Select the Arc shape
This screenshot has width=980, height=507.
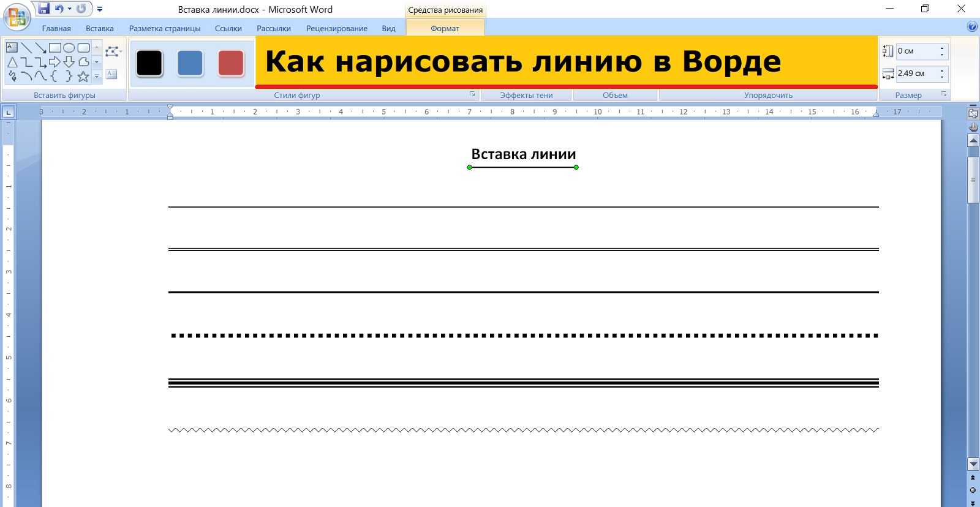pos(26,77)
